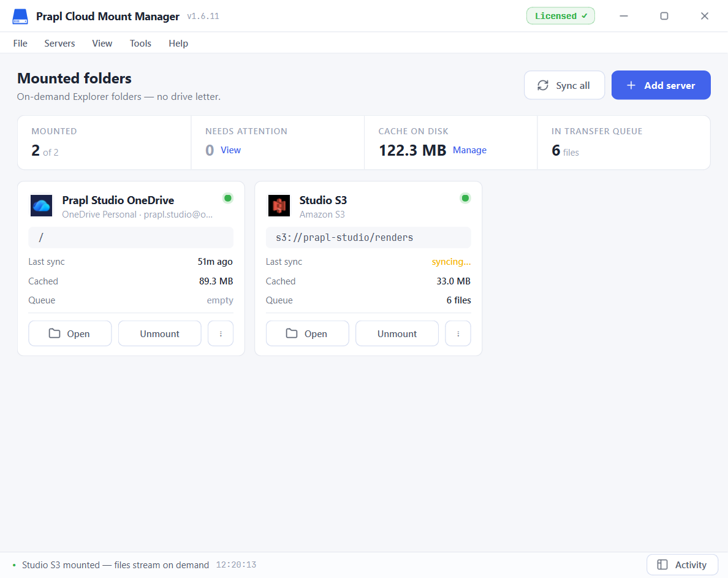Click Manage link next to cache size
The image size is (728, 578).
click(469, 150)
